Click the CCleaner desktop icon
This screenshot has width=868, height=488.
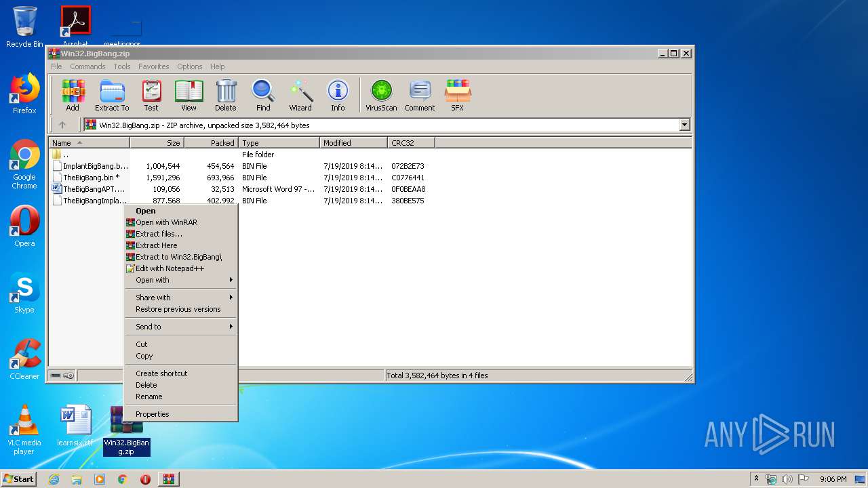(x=24, y=359)
